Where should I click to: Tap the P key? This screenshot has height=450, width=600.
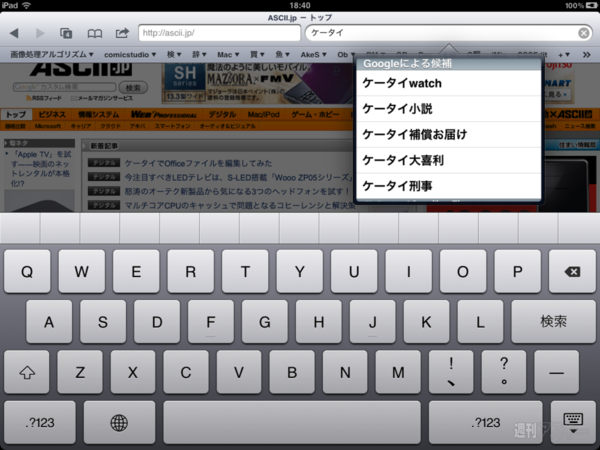(517, 272)
